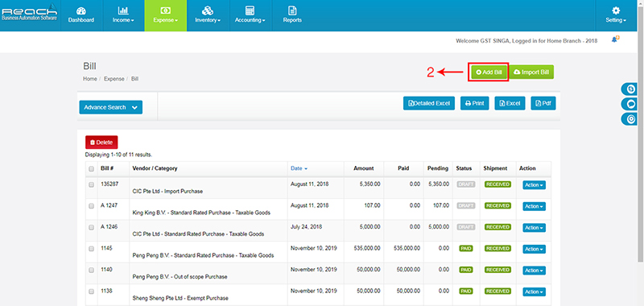Click the Accounting calculator icon
This screenshot has height=306, width=644.
250,11
